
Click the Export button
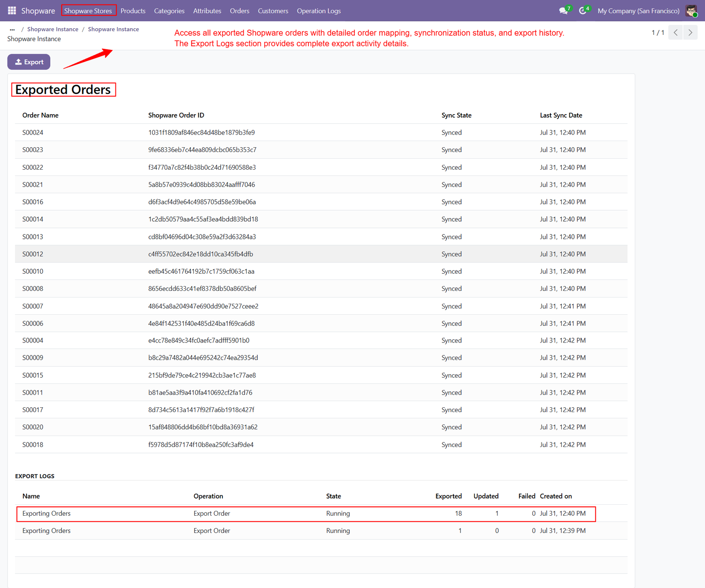pyautogui.click(x=29, y=62)
